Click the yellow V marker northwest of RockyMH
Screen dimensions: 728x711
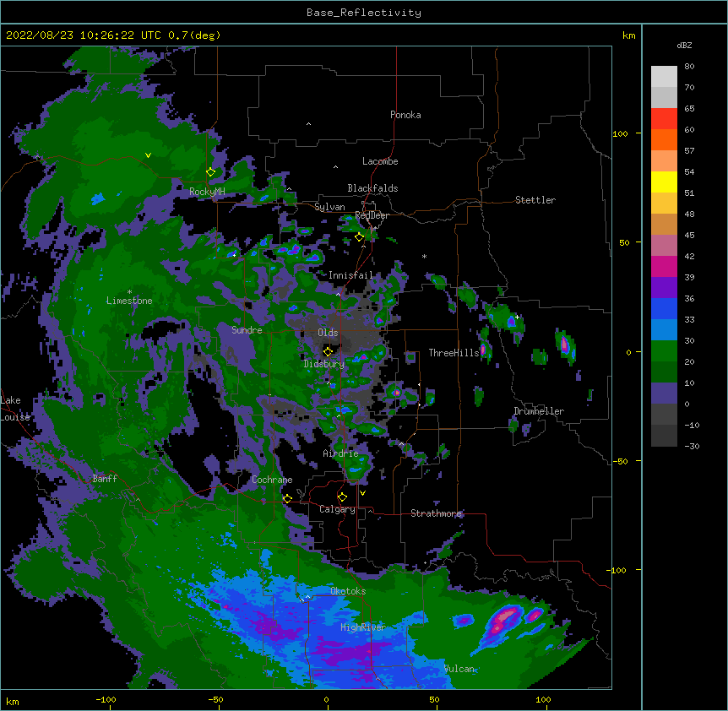148,155
